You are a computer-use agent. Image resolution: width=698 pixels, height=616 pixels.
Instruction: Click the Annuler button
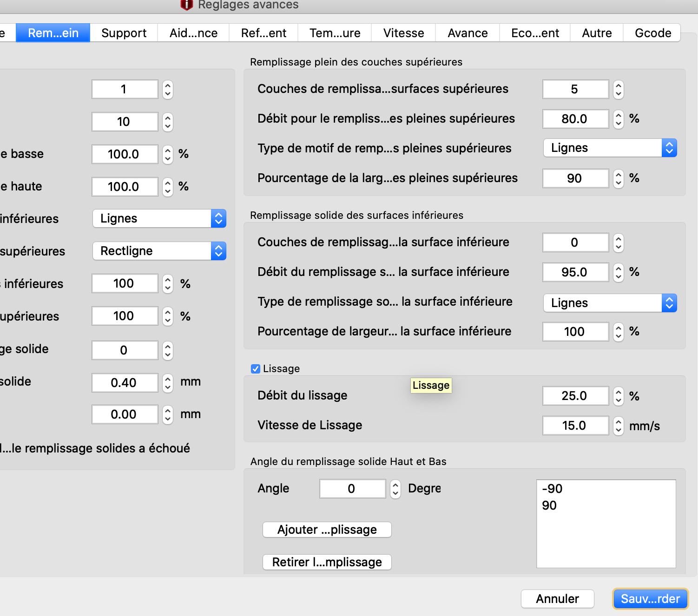[x=557, y=599]
